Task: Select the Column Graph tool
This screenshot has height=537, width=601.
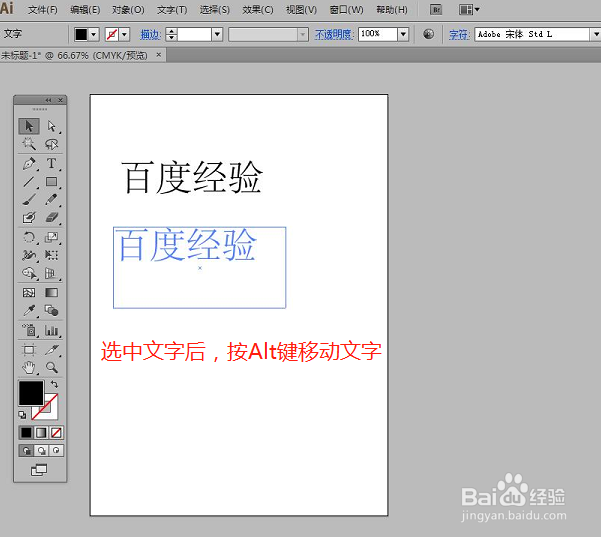Action: click(x=51, y=330)
